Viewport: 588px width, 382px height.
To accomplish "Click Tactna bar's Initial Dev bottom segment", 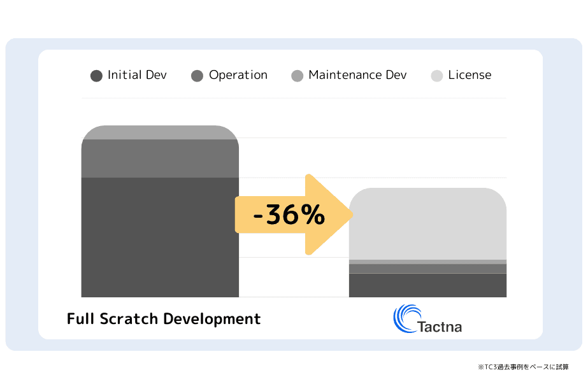I will point(428,286).
